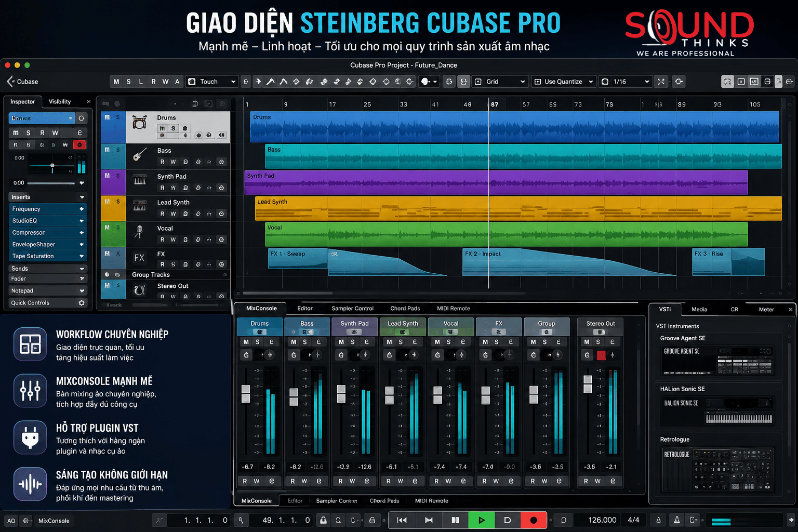Open the Retrologue instrument thumbnail
The width and height of the screenshot is (798, 532).
pyautogui.click(x=718, y=470)
